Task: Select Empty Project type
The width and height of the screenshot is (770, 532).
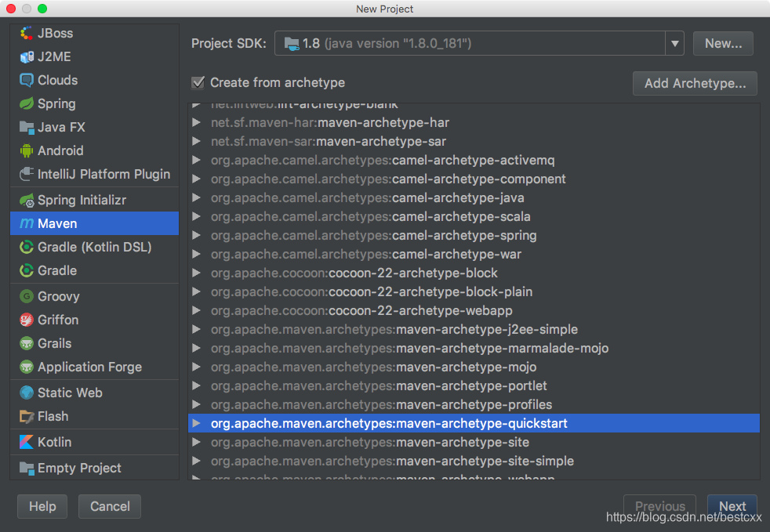Action: click(x=94, y=469)
